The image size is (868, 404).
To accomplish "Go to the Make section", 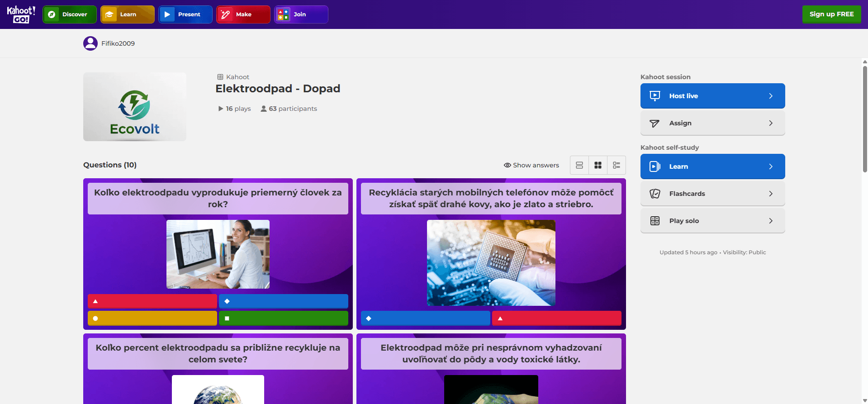I will click(243, 14).
